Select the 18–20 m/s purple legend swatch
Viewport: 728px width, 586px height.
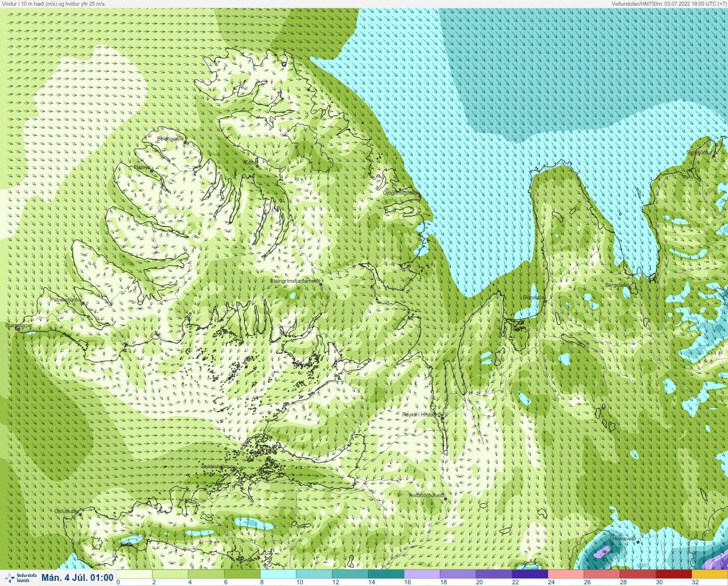(458, 574)
